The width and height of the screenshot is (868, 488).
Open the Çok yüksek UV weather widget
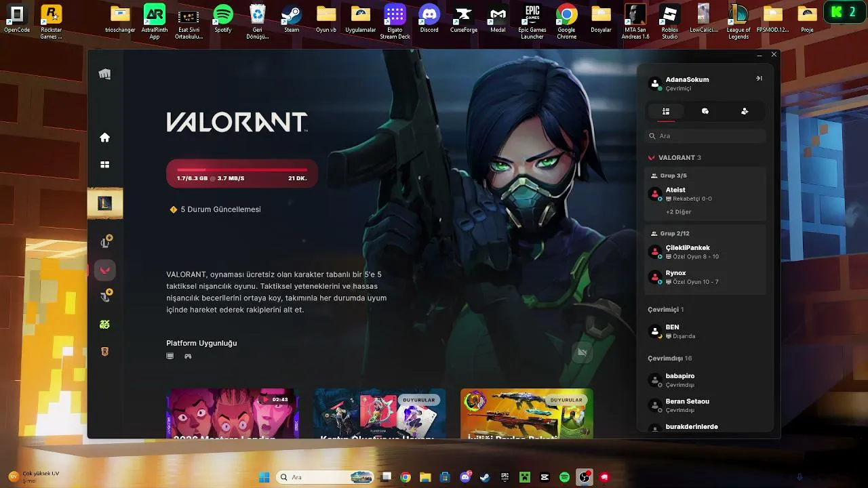34,476
